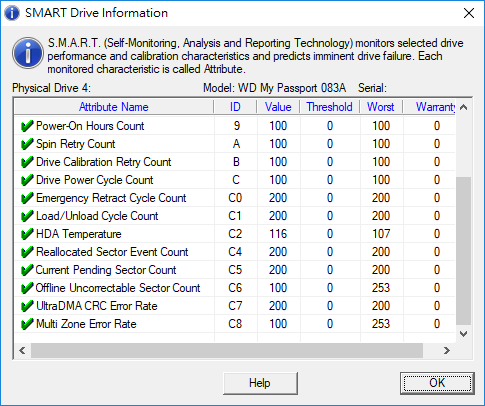This screenshot has height=406, width=485.
Task: Click the Threshold column header
Action: pos(329,107)
